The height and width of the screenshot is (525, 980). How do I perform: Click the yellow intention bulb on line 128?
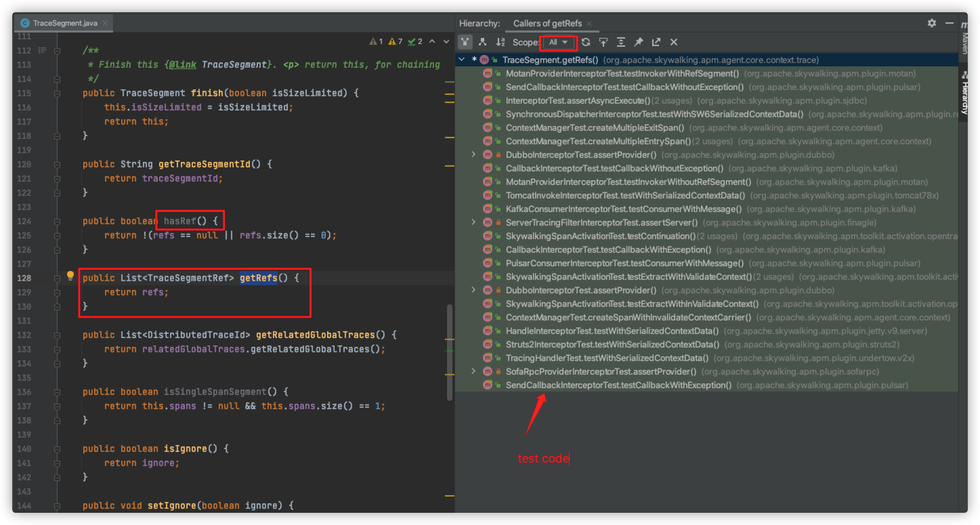pyautogui.click(x=70, y=275)
